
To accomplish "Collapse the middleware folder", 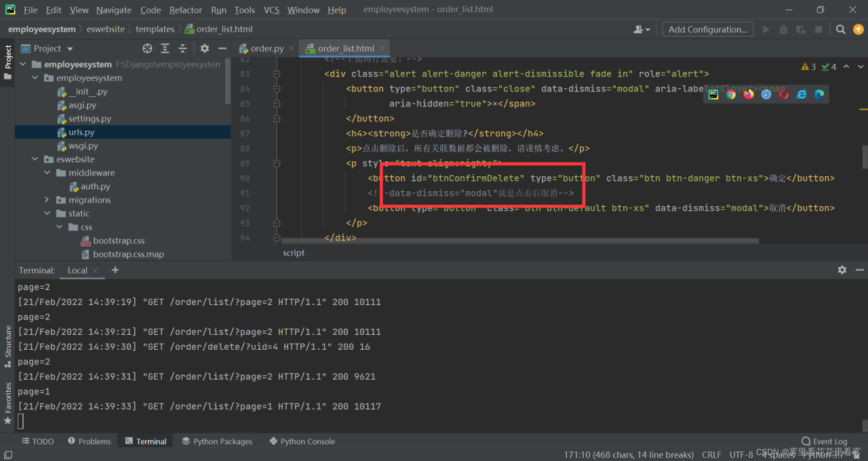I will click(47, 173).
